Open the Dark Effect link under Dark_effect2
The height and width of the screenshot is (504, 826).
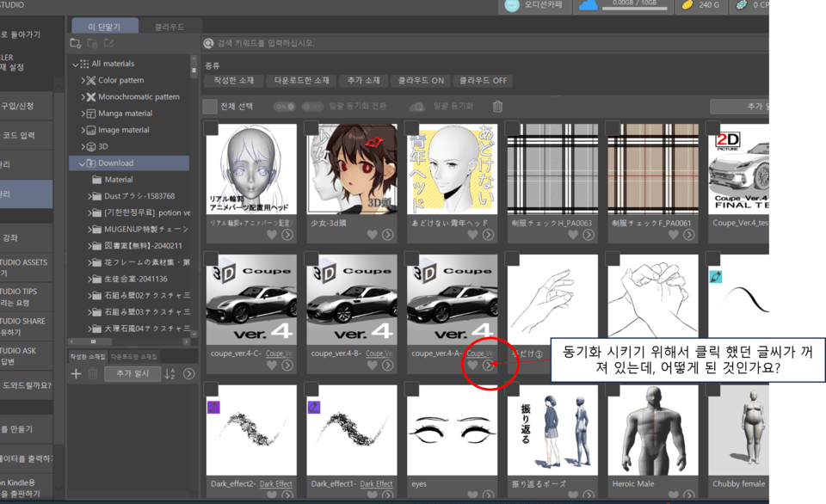click(275, 484)
